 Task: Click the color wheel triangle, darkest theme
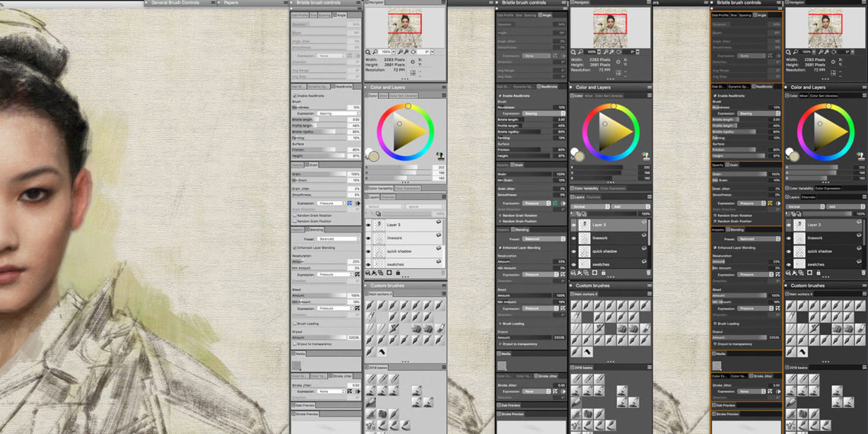pos(831,132)
